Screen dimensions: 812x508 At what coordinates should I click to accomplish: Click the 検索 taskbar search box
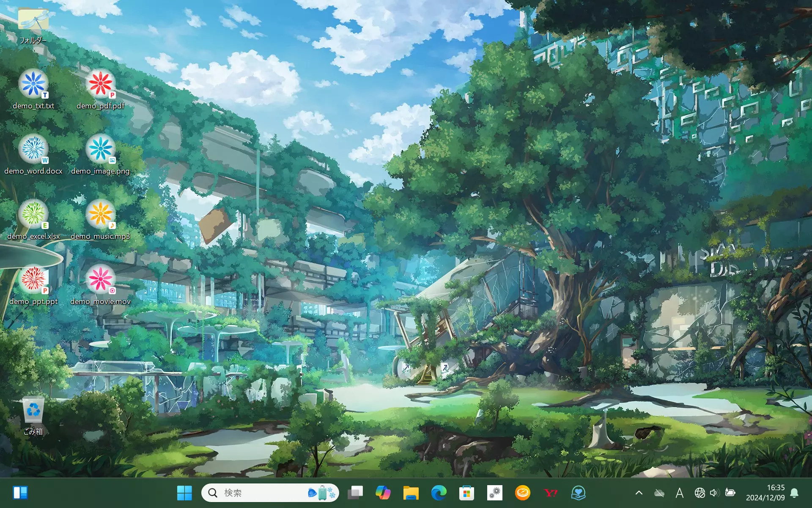[x=270, y=493]
